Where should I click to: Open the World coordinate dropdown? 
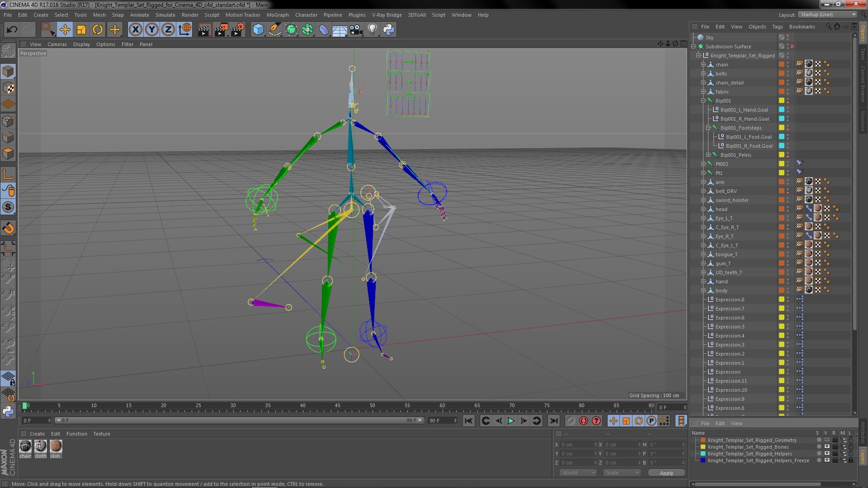(578, 473)
